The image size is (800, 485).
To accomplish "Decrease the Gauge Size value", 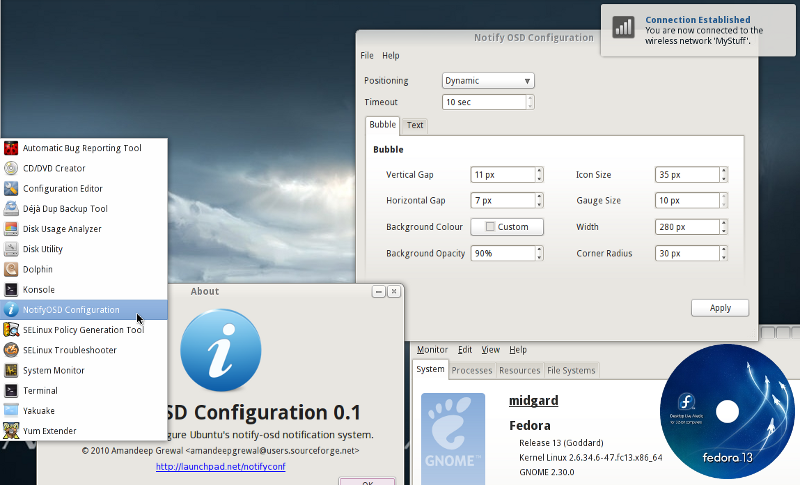I will click(723, 204).
